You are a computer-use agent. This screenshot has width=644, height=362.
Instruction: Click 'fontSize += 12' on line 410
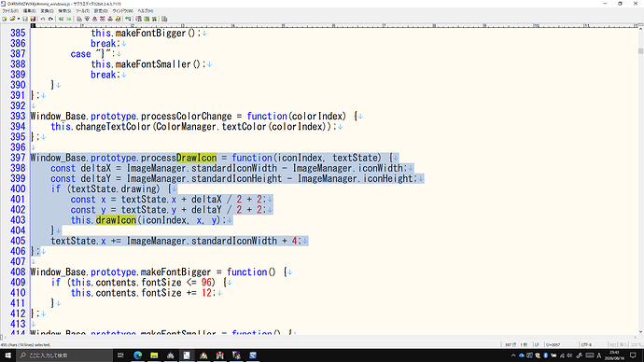pos(176,293)
